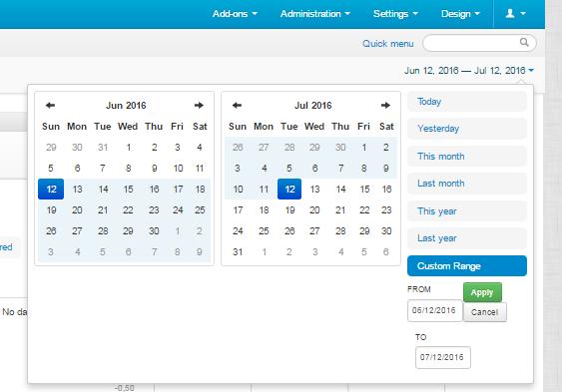Click the search magnifier icon

click(524, 43)
